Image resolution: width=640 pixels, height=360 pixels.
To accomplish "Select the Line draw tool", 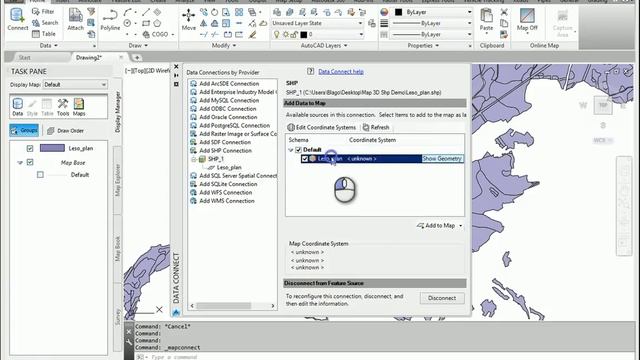I will [146, 12].
